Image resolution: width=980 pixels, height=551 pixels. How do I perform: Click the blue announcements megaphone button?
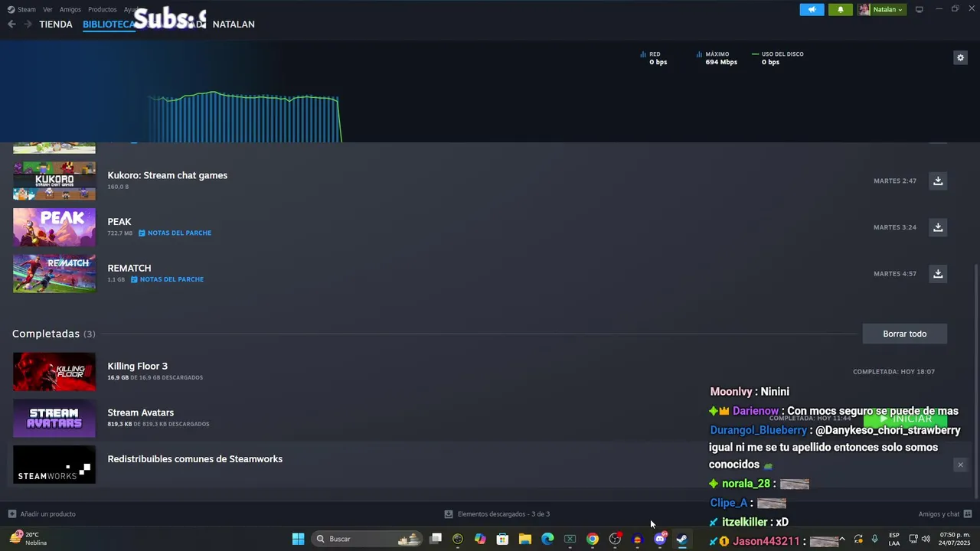pos(812,9)
